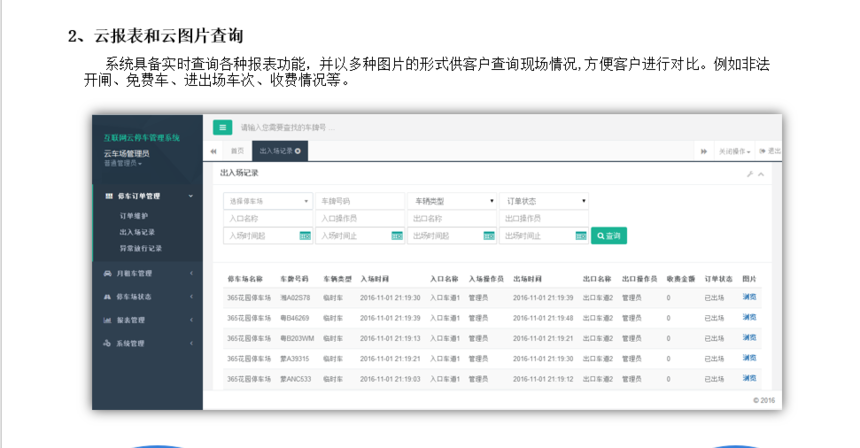This screenshot has width=860, height=448.
Task: Click the 出口操作员 input field
Action: coord(544,218)
